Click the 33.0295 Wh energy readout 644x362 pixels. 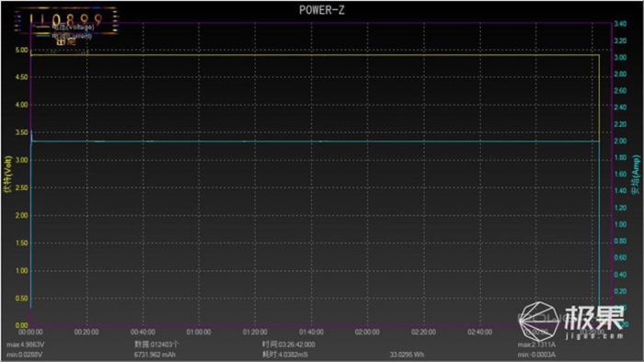click(x=407, y=355)
